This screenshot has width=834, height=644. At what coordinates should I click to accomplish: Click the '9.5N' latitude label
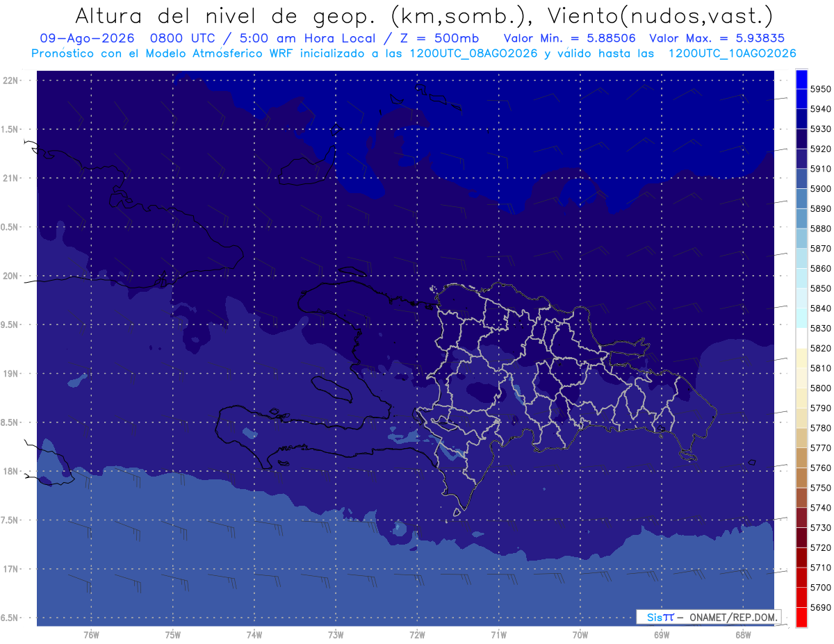[10, 324]
